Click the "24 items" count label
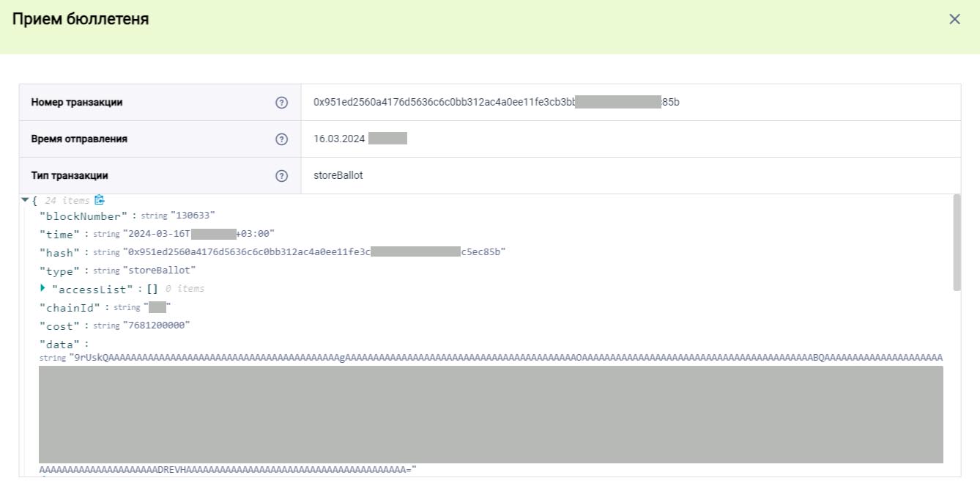 (67, 200)
